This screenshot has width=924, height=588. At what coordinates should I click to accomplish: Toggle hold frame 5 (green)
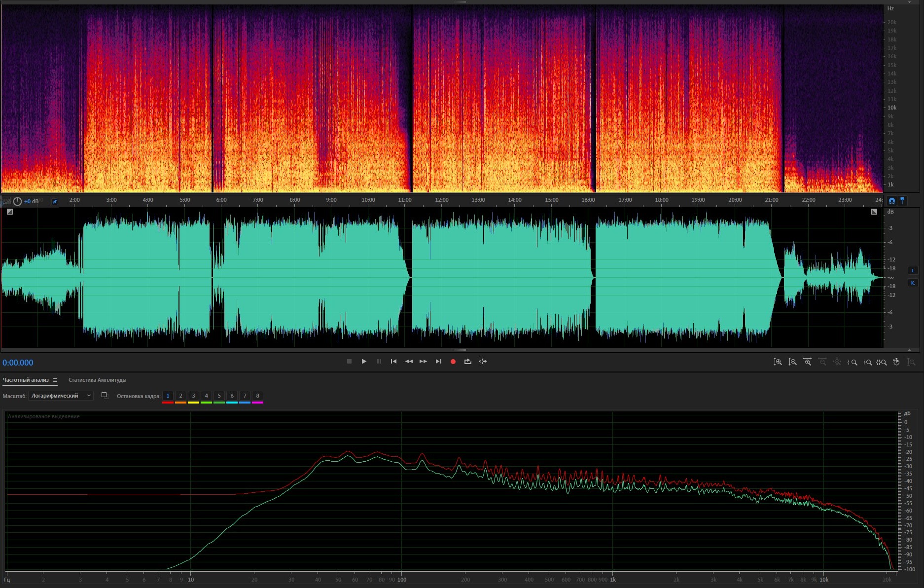[219, 396]
